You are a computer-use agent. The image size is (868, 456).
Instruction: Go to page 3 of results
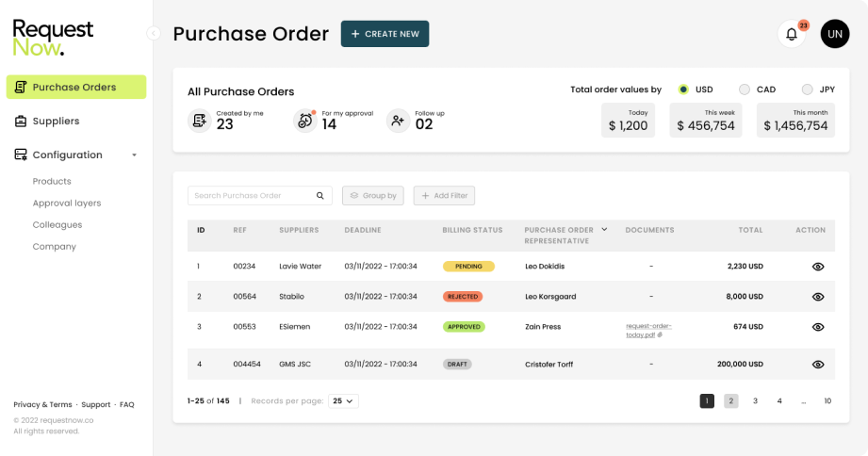coord(755,400)
